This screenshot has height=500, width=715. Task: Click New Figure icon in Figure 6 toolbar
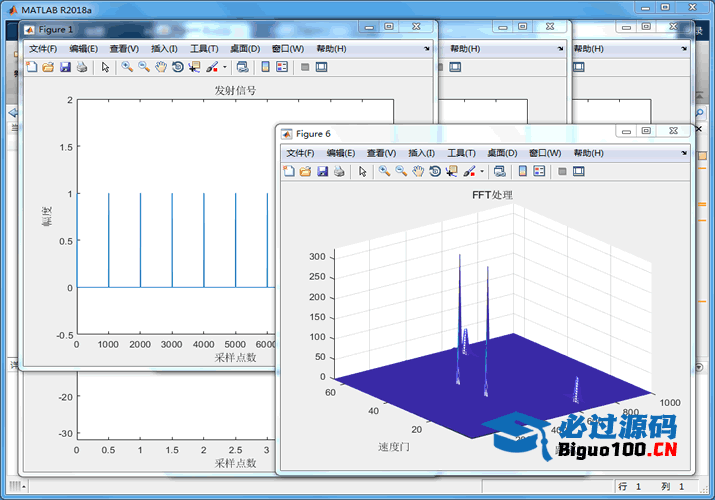(289, 172)
